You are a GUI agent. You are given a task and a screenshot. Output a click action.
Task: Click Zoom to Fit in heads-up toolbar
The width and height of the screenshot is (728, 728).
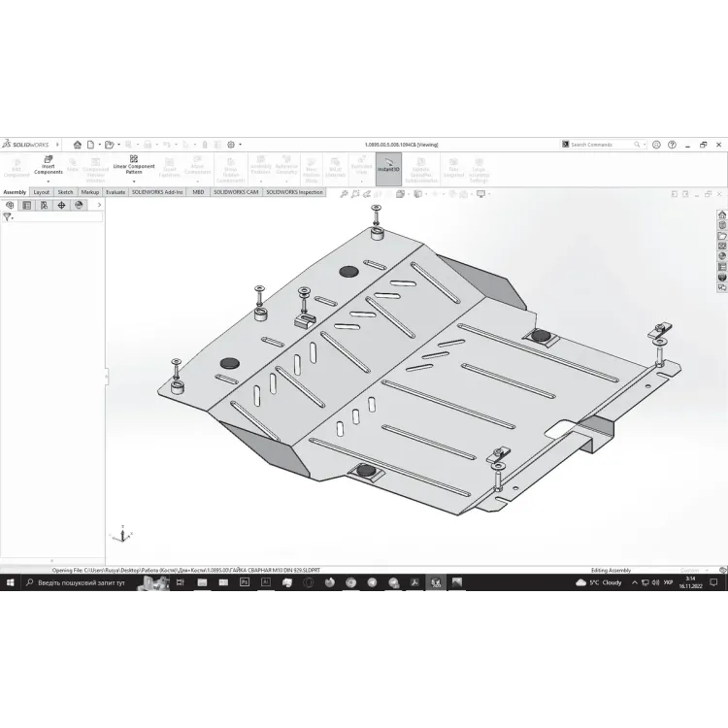point(344,194)
